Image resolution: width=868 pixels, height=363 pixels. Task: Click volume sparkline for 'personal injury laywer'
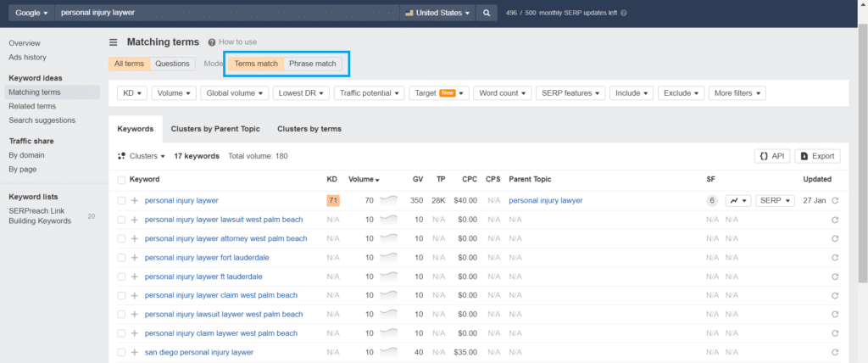pos(388,199)
